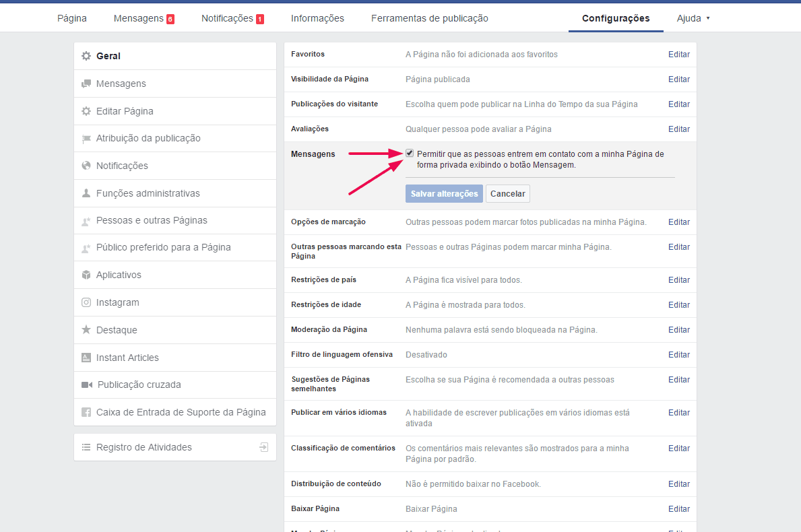Open Publicação cruzada in the sidebar
The width and height of the screenshot is (801, 532).
coord(175,385)
